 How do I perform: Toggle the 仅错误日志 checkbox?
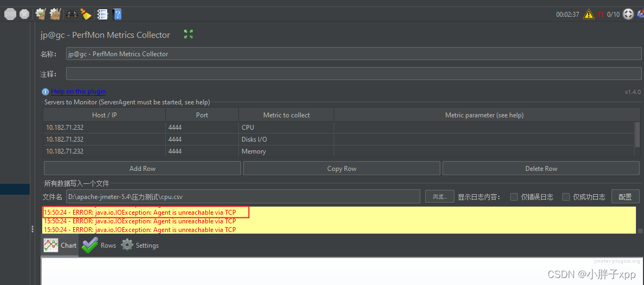[x=514, y=197]
